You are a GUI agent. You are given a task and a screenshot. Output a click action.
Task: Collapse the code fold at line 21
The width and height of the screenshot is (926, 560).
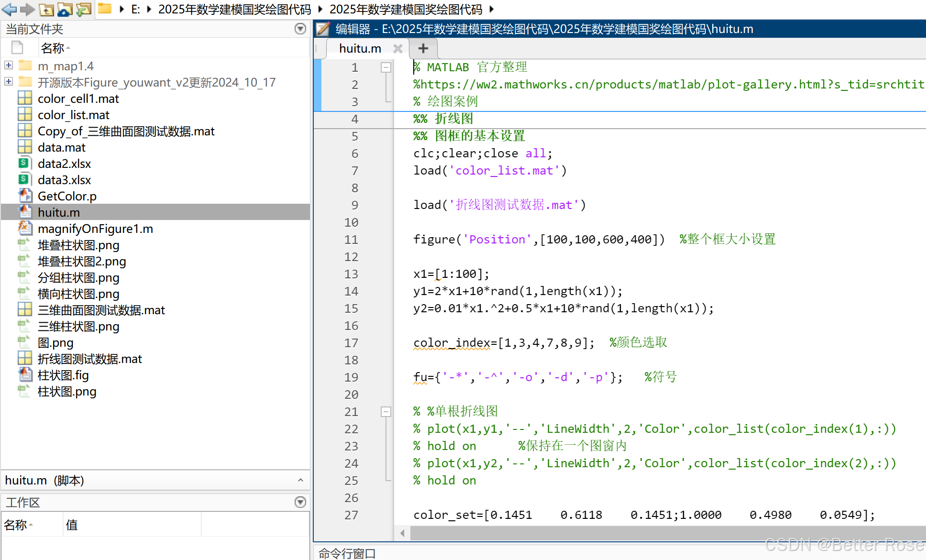coord(386,412)
